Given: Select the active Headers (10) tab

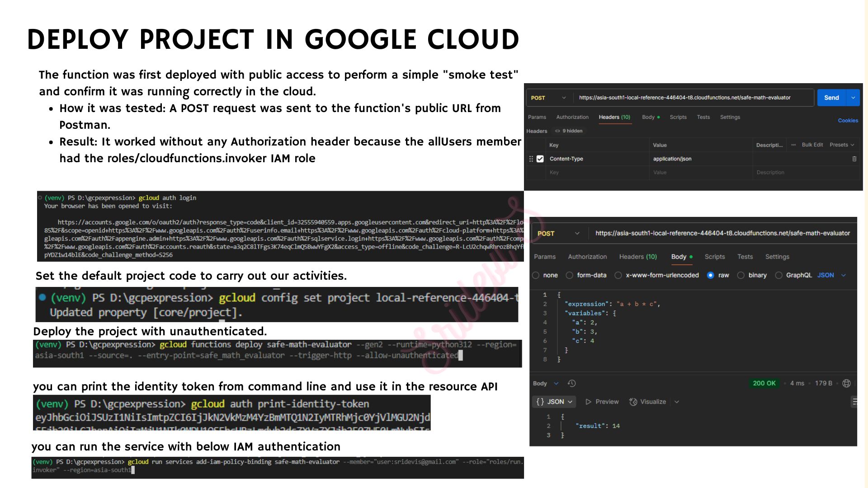Looking at the screenshot, I should pos(614,117).
